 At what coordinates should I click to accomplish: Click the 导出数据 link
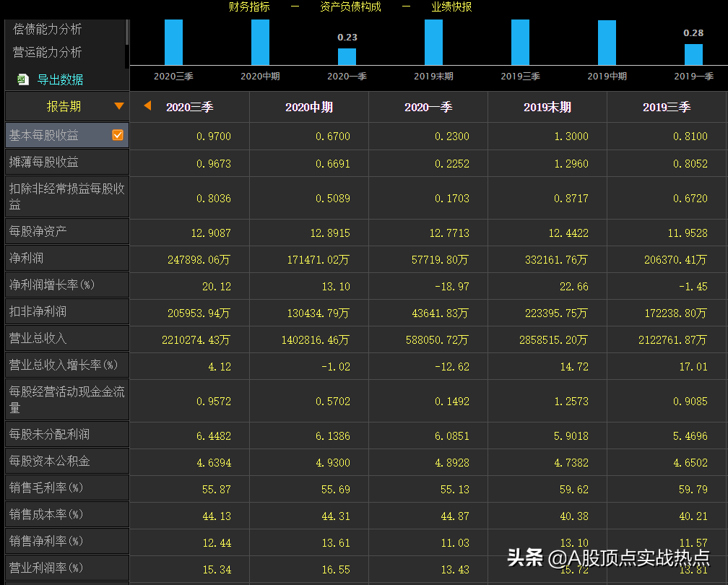click(61, 80)
